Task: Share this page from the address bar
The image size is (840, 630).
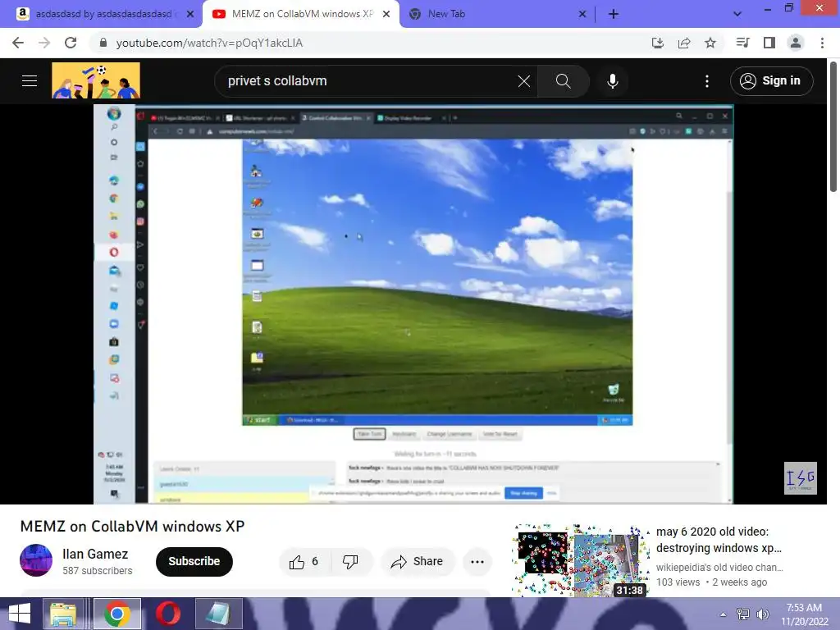Action: tap(684, 43)
